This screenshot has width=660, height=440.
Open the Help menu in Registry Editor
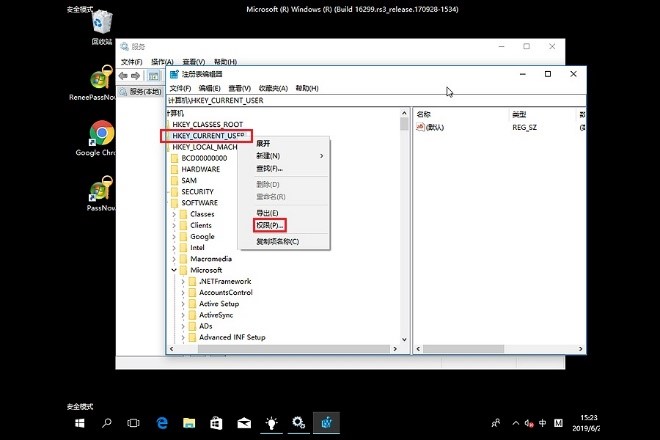[307, 88]
